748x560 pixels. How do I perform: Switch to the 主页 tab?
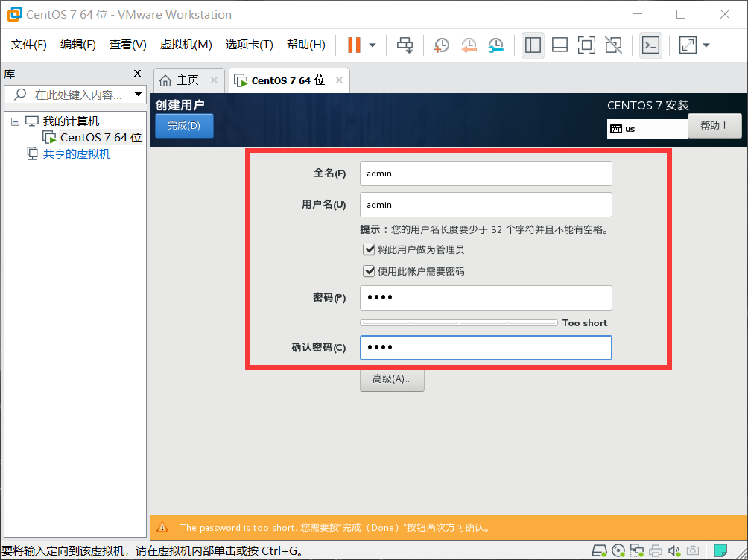click(188, 80)
